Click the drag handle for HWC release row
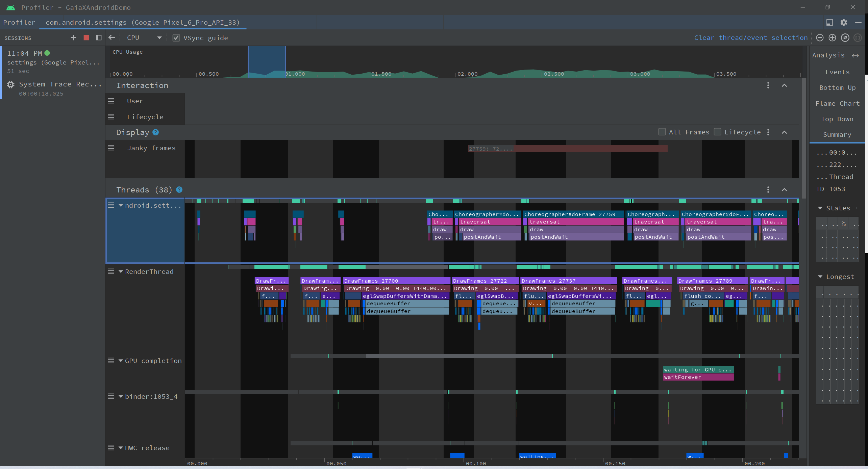The height and width of the screenshot is (469, 868). pos(111,448)
